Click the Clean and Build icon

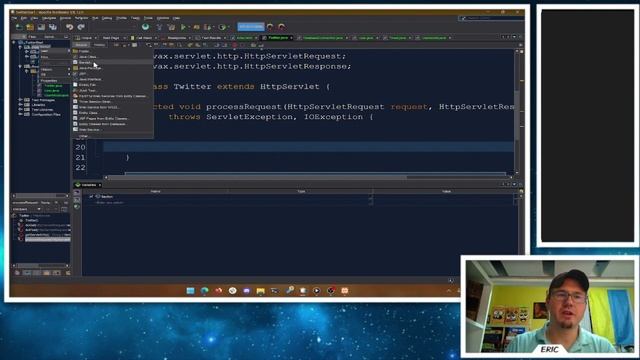[171, 27]
